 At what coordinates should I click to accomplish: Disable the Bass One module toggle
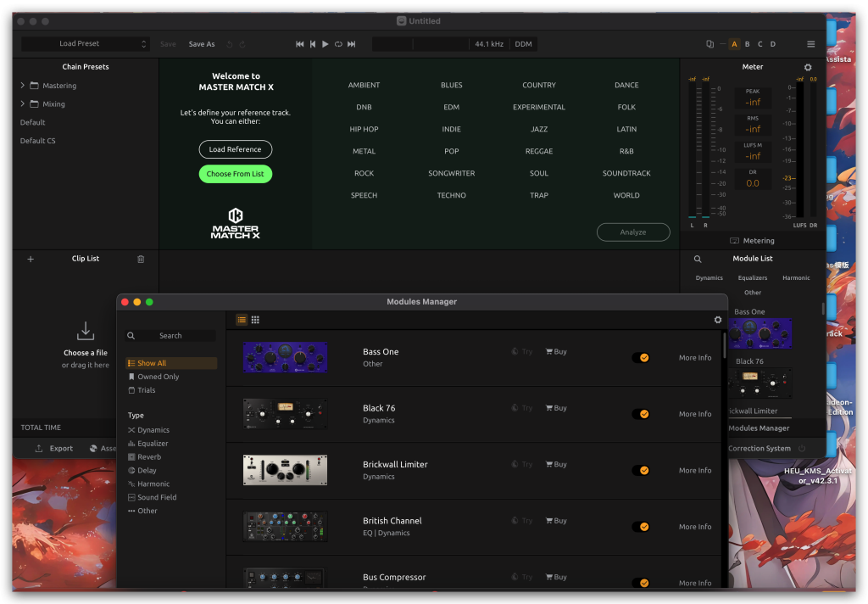(641, 358)
